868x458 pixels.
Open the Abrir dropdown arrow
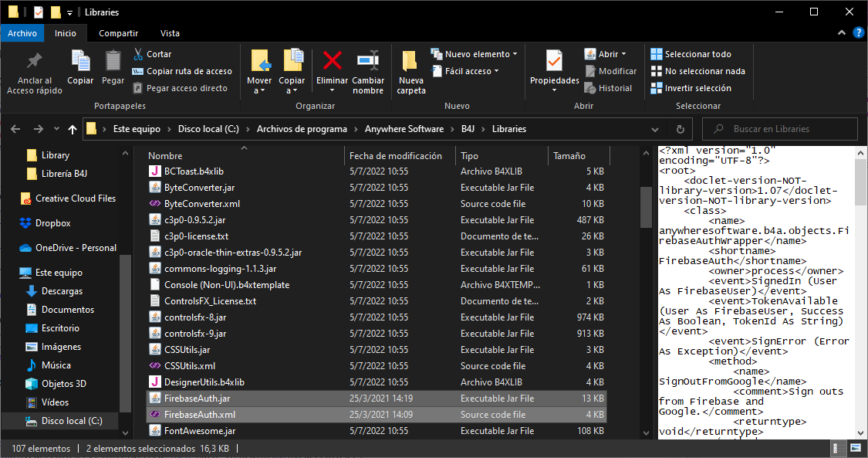click(x=624, y=54)
